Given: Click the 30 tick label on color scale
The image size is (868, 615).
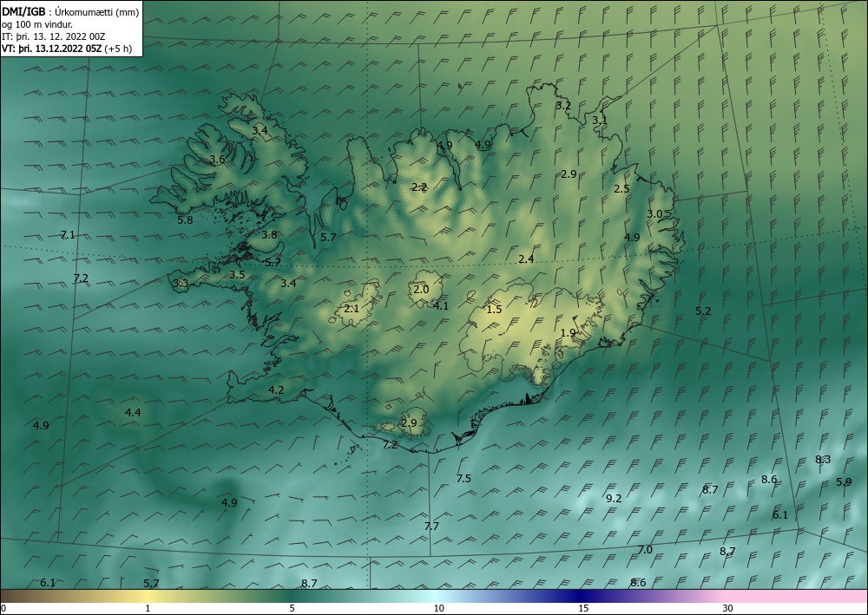Looking at the screenshot, I should coord(727,608).
